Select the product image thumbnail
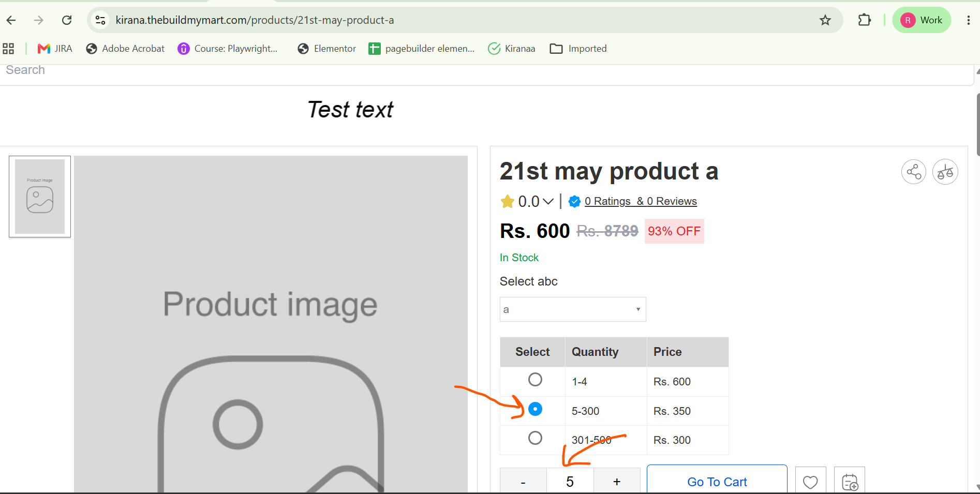The height and width of the screenshot is (494, 980). pos(40,197)
